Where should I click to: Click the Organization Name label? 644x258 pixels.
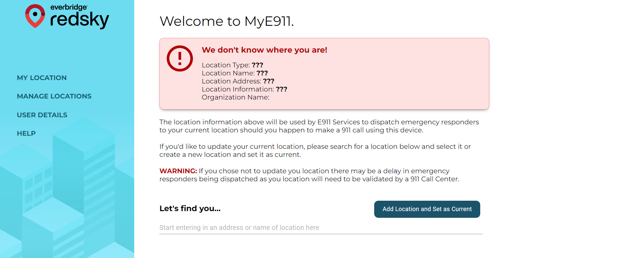(235, 97)
